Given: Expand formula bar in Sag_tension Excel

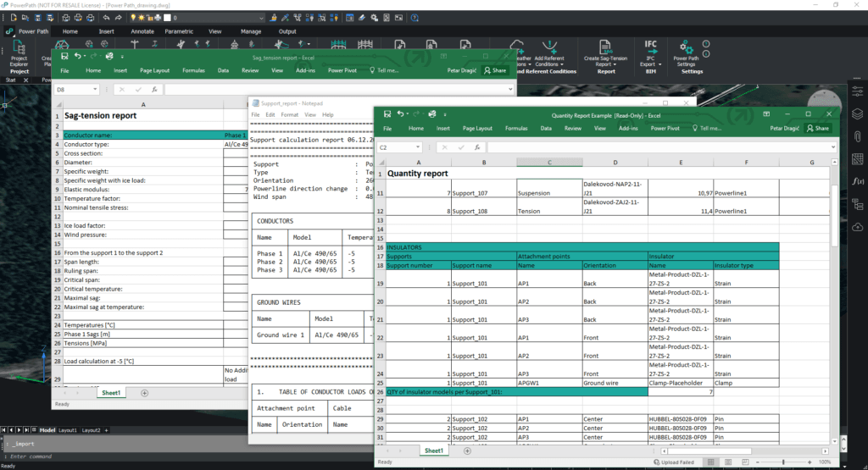Looking at the screenshot, I should (509, 90).
